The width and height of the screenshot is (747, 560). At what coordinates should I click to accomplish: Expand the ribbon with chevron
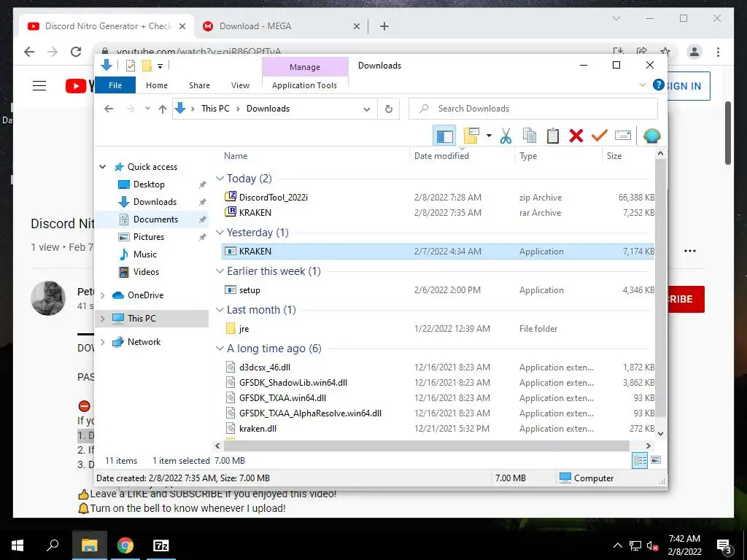(642, 85)
